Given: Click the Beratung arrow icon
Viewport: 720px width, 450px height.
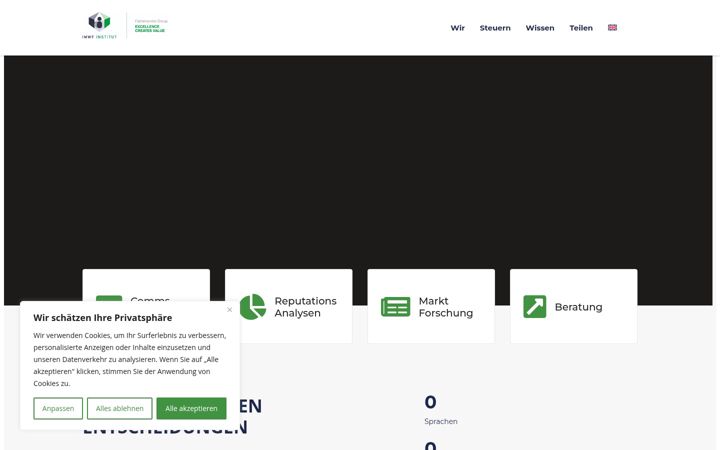Looking at the screenshot, I should click(535, 307).
